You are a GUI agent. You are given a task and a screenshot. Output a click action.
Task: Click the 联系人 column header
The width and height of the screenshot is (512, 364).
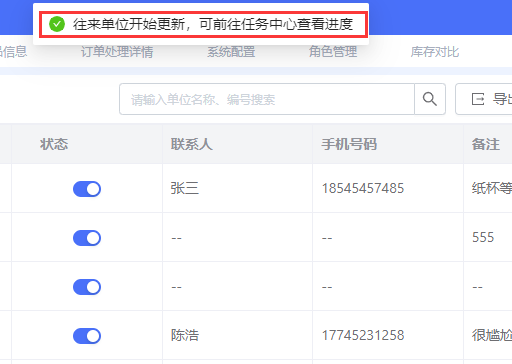(x=192, y=144)
